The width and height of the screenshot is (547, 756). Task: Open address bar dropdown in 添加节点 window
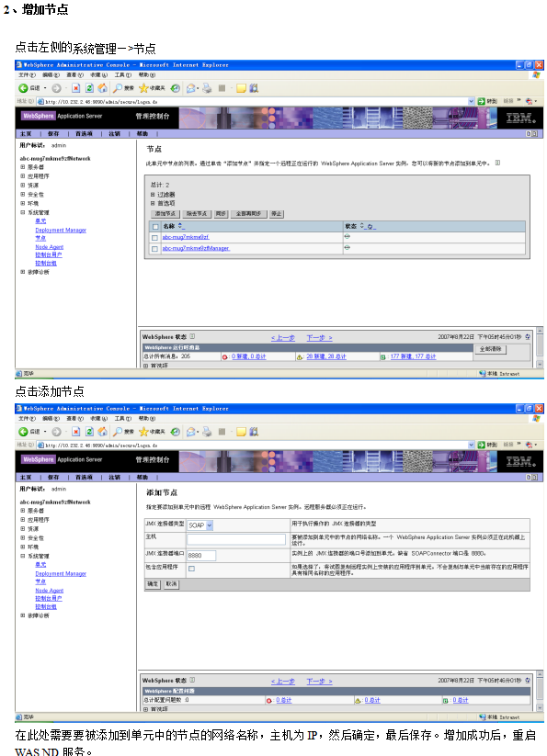tap(472, 445)
